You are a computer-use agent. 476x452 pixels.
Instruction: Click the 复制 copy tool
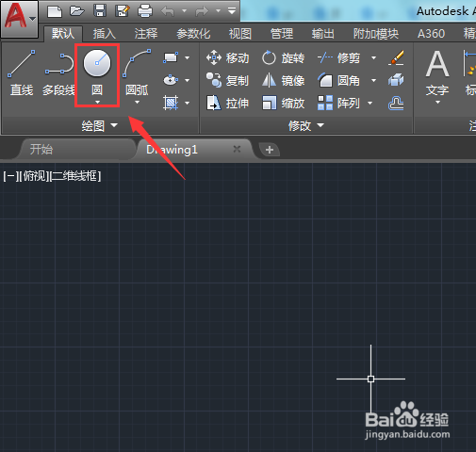coord(228,81)
